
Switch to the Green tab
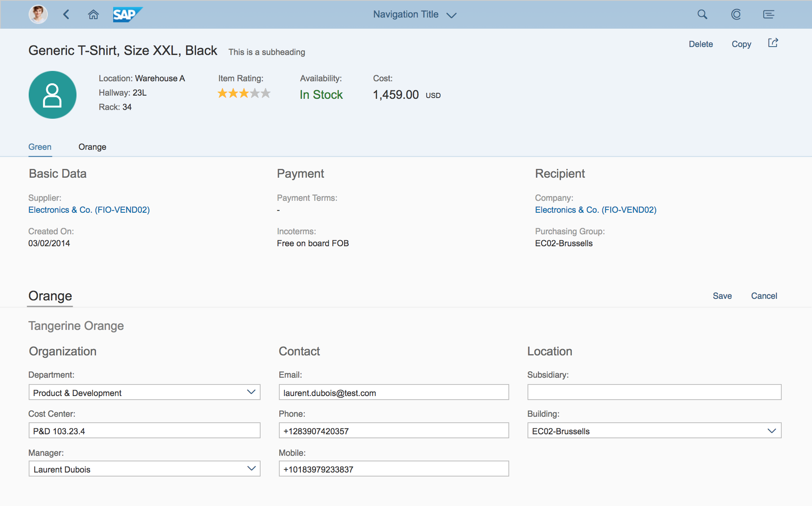[x=40, y=147]
